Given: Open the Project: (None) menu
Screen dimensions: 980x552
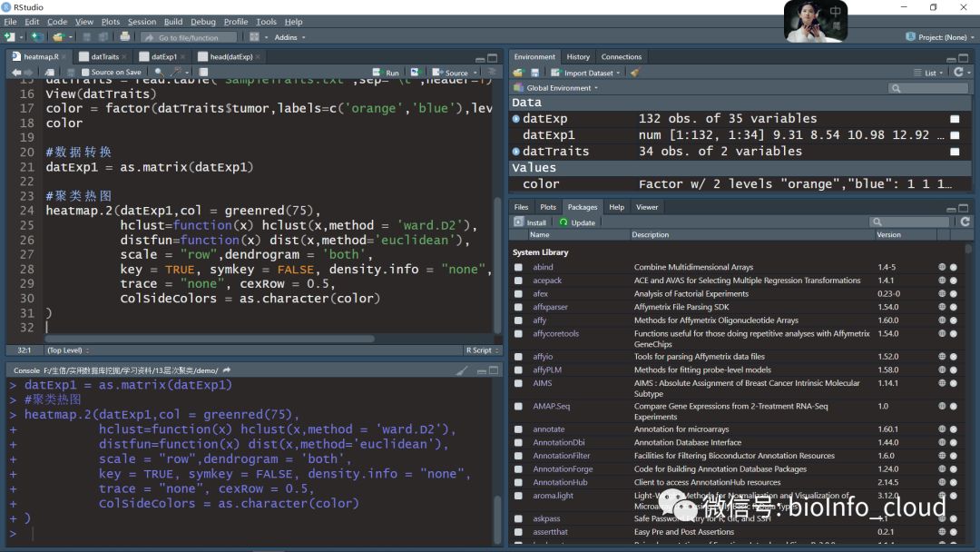Looking at the screenshot, I should coord(941,37).
